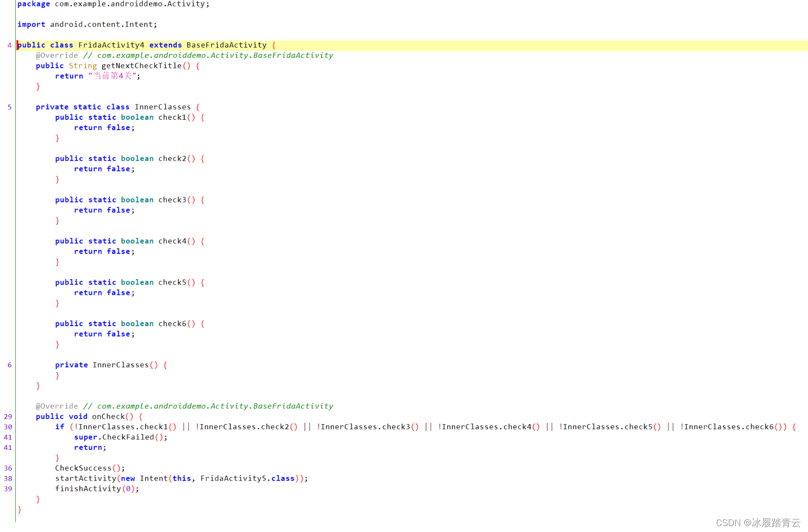808x532 pixels.
Task: Click line number 4 in the margin
Action: [9, 45]
